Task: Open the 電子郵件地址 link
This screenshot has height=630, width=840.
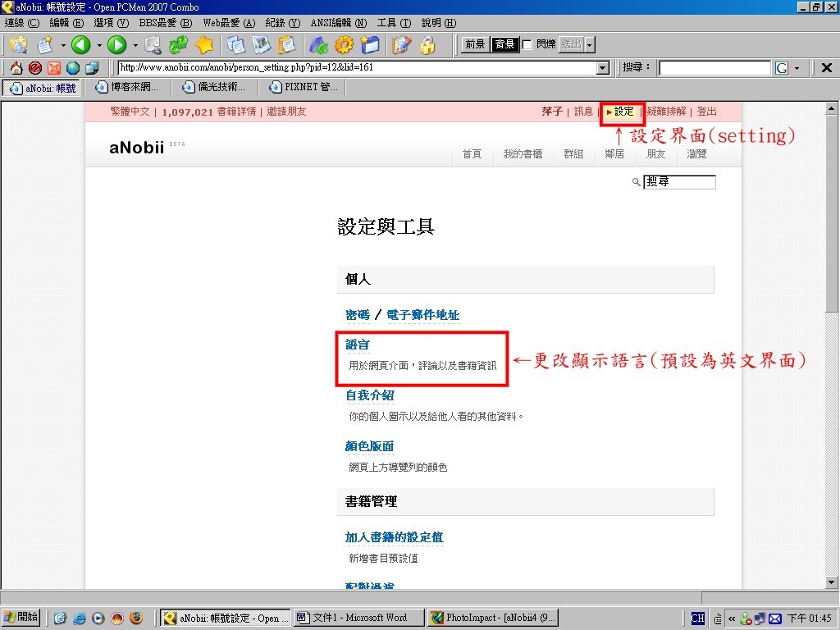Action: tap(422, 315)
